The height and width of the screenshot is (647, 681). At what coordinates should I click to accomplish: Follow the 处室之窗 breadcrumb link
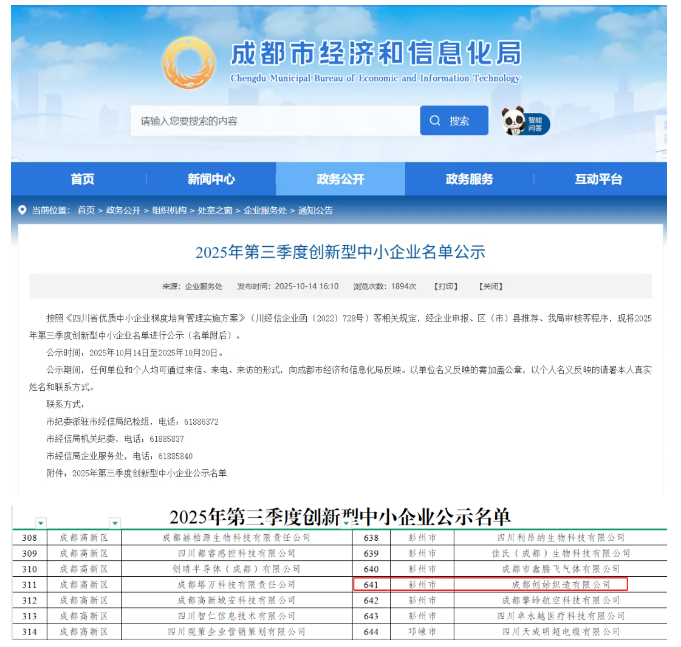(x=215, y=210)
